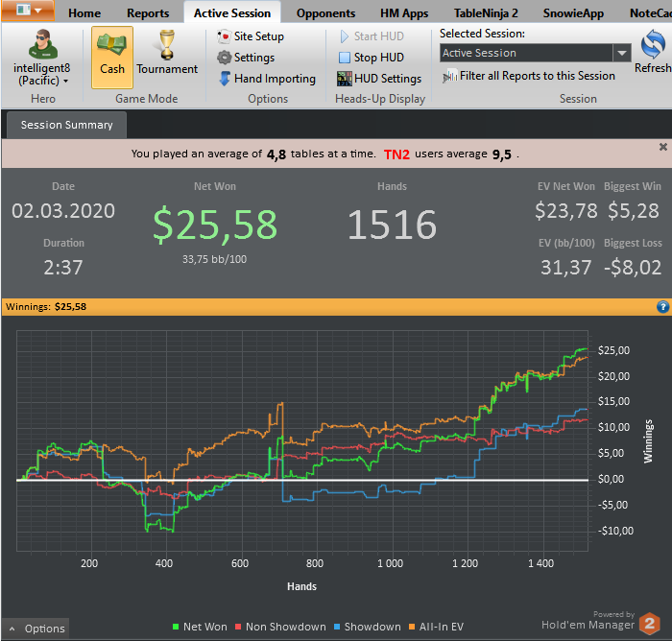The width and height of the screenshot is (672, 641).
Task: Open the graph help question icon
Action: coord(662,307)
